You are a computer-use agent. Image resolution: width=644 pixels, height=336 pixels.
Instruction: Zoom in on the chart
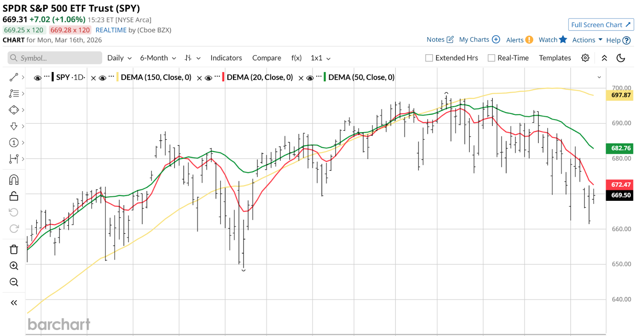[14, 266]
